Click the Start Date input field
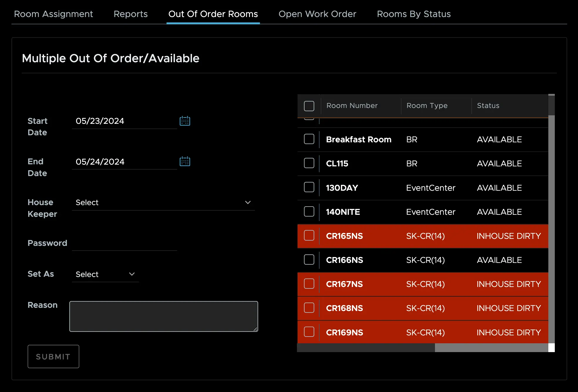The height and width of the screenshot is (392, 578). tap(124, 121)
